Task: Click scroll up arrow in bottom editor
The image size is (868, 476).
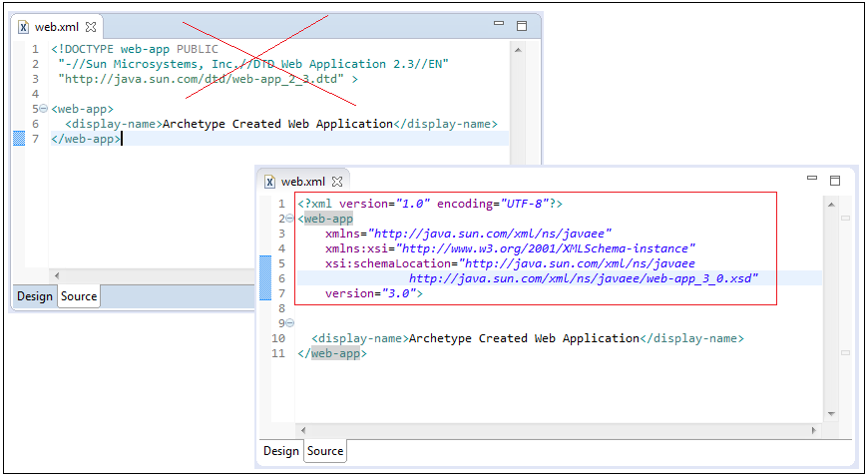Action: [x=831, y=205]
